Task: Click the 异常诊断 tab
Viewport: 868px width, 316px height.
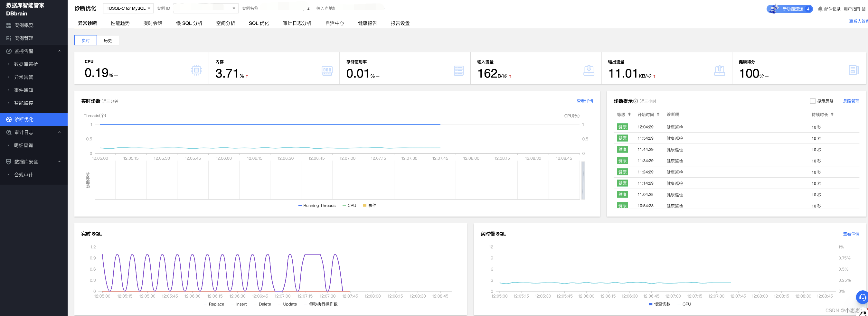Action: click(x=87, y=23)
